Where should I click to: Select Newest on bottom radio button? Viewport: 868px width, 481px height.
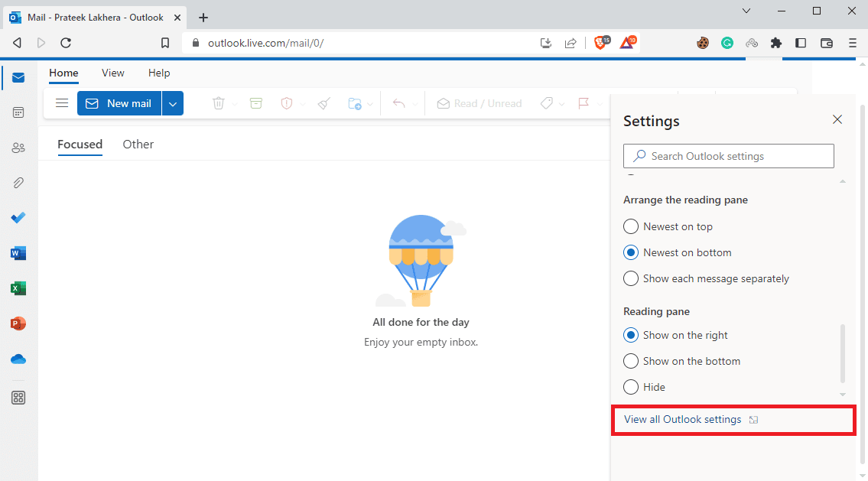coord(630,252)
